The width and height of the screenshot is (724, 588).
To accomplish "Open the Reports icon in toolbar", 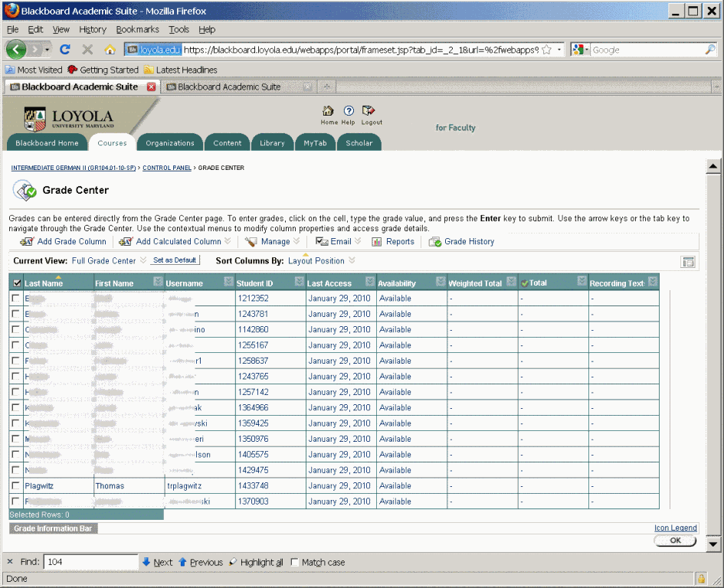I will click(377, 242).
